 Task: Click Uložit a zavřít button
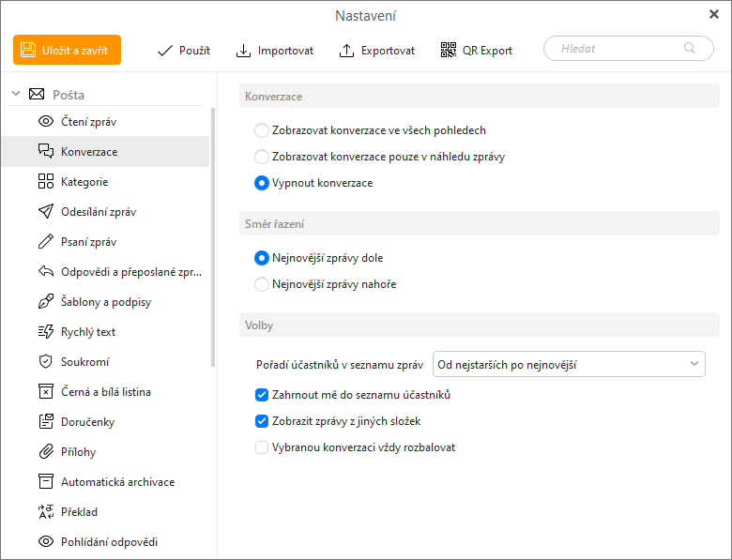click(x=67, y=50)
